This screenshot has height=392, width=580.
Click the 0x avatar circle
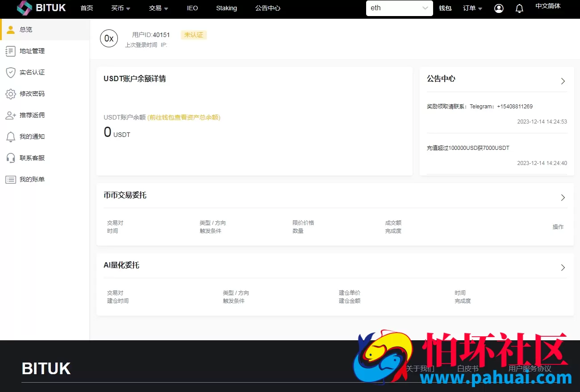109,38
